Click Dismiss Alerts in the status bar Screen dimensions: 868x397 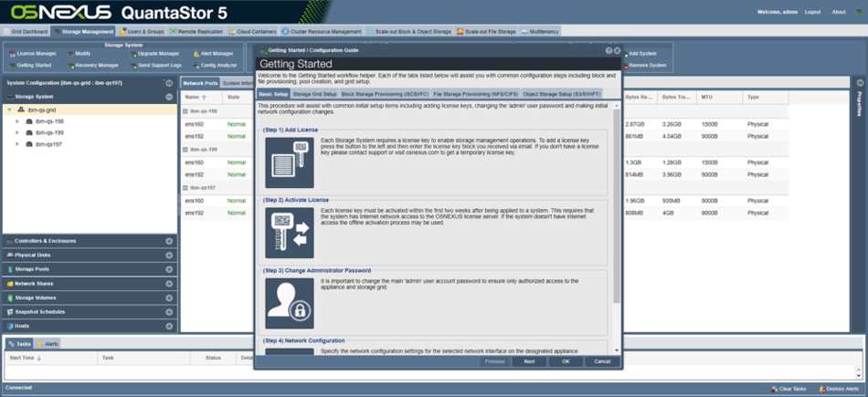click(x=839, y=390)
